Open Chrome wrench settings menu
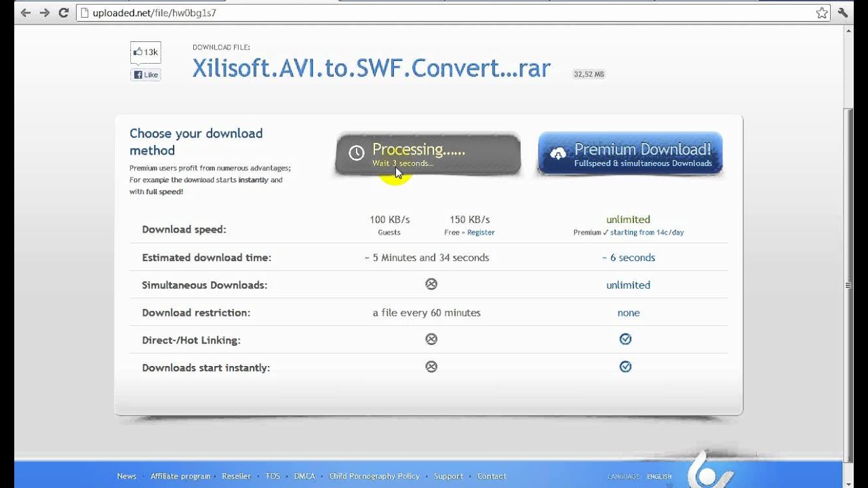 pyautogui.click(x=843, y=13)
